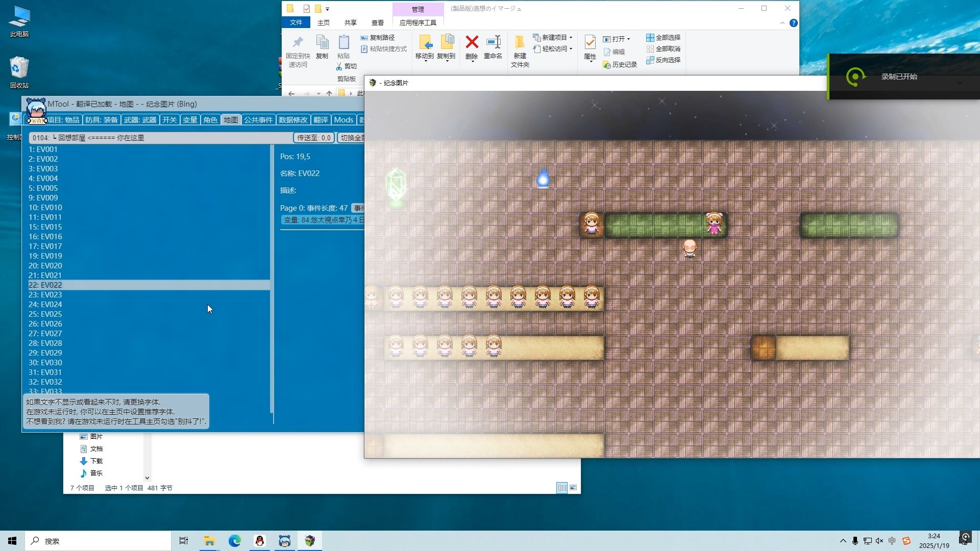Click the Pin to Quick access icon

click(x=298, y=42)
